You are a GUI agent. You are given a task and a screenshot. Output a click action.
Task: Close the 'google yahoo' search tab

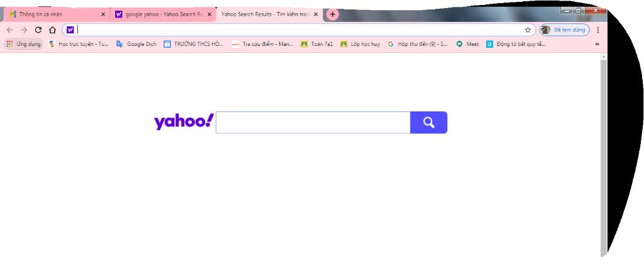point(209,14)
